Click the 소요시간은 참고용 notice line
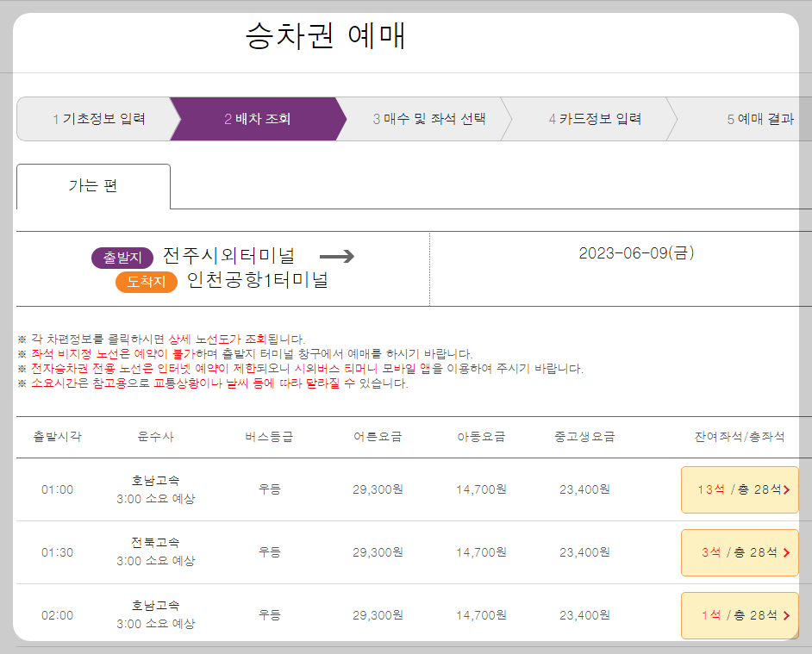Image resolution: width=812 pixels, height=654 pixels. (213, 383)
